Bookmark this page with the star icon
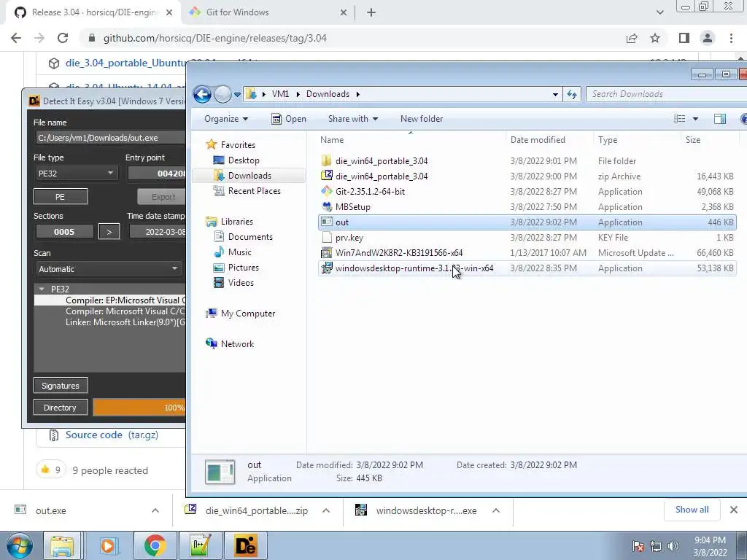Image resolution: width=747 pixels, height=560 pixels. pyautogui.click(x=655, y=38)
